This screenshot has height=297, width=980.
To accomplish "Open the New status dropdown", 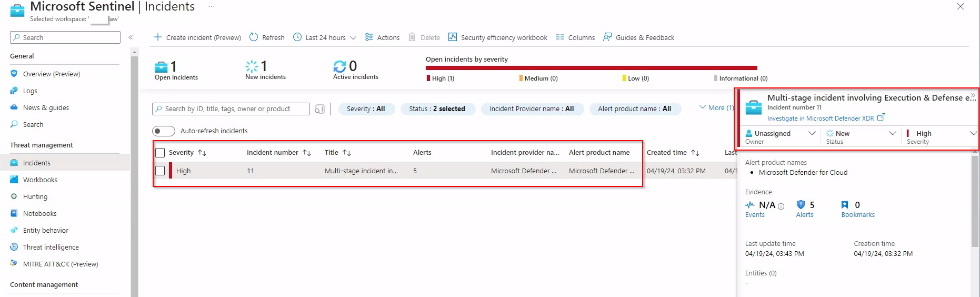I will click(x=892, y=134).
